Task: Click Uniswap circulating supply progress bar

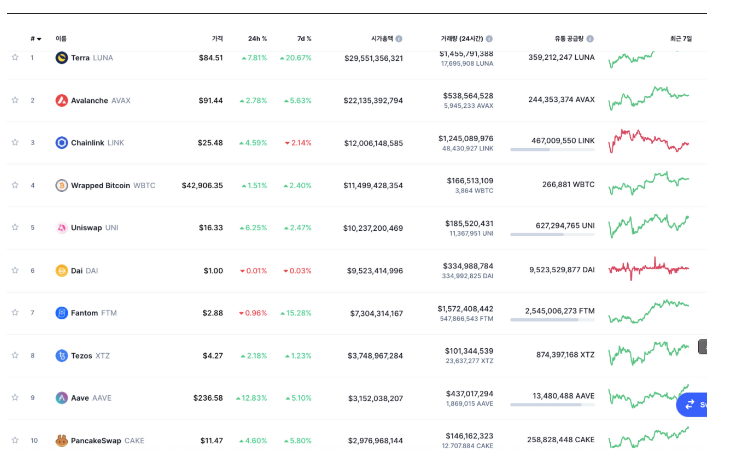Action: [552, 234]
